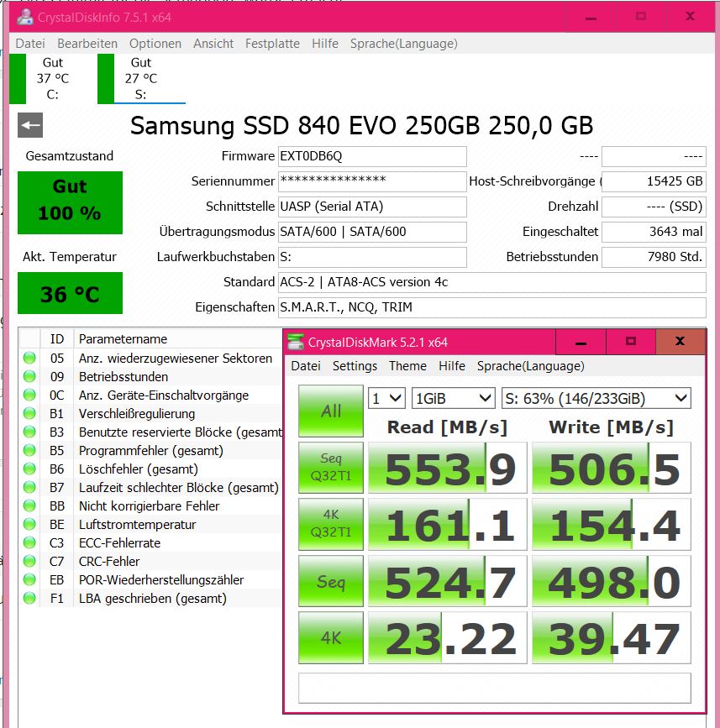Click status dot for ID 0C row

tap(29, 395)
